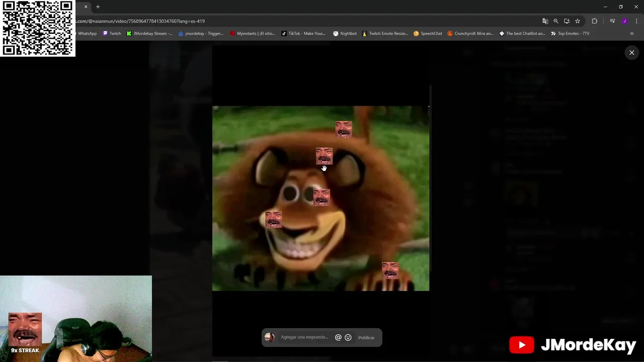Open the jmordekay - Trigger bookmark
The width and height of the screenshot is (644, 362).
pyautogui.click(x=201, y=34)
